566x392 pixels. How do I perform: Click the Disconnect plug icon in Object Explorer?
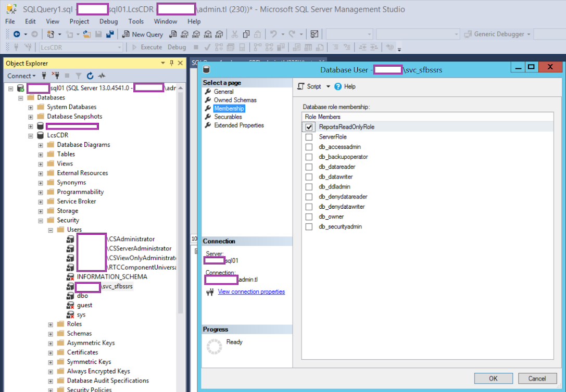click(x=56, y=75)
